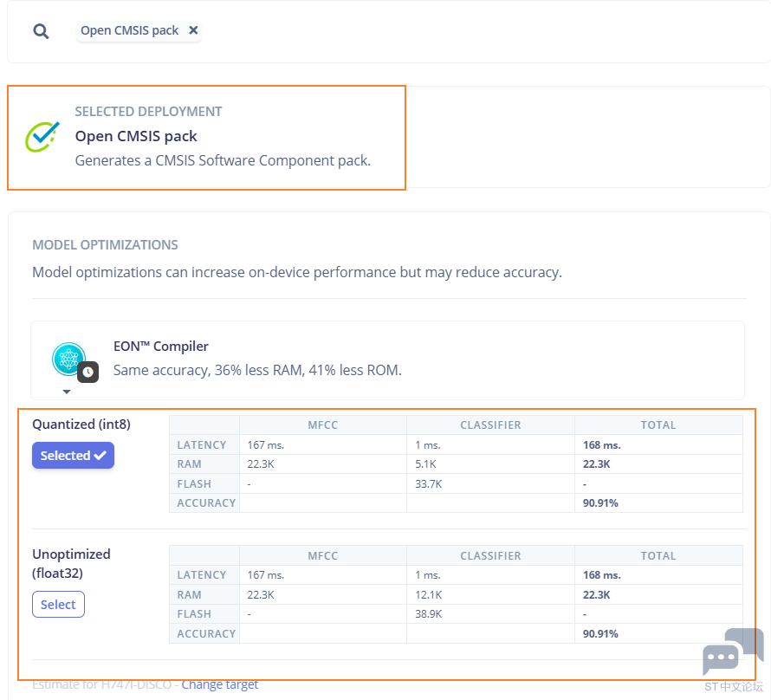Click float32 classifier RAM value 12.1K
Screen dimensions: 771x700
(x=428, y=595)
